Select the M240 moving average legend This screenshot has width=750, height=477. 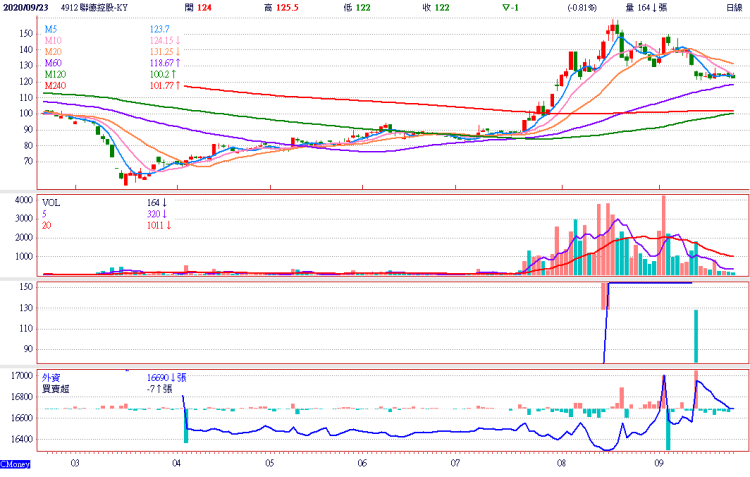coord(56,87)
